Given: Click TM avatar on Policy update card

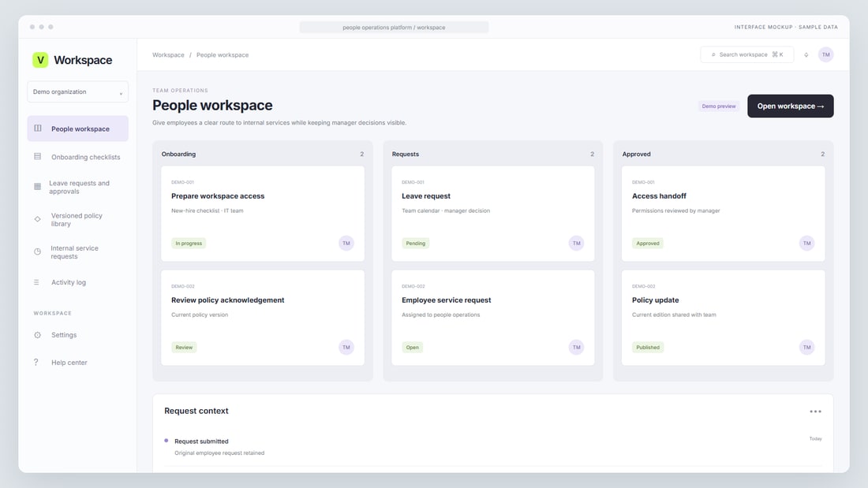Looking at the screenshot, I should pos(806,347).
